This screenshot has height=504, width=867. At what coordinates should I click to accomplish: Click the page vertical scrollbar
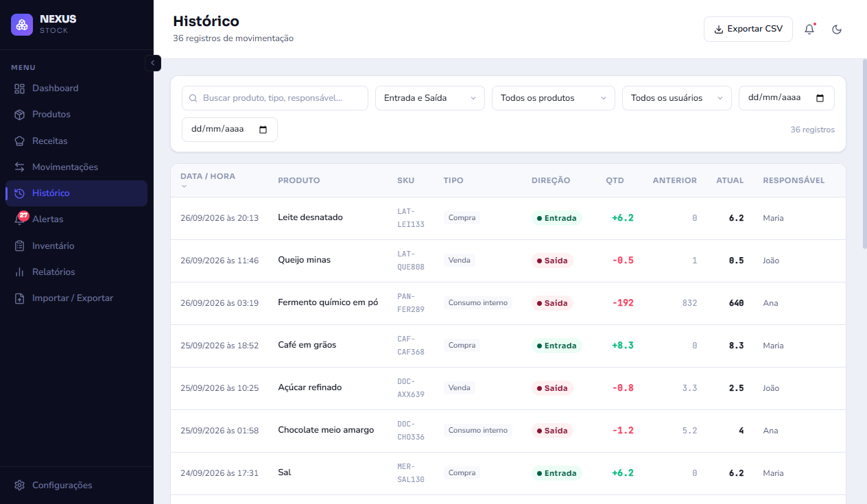pyautogui.click(x=864, y=154)
